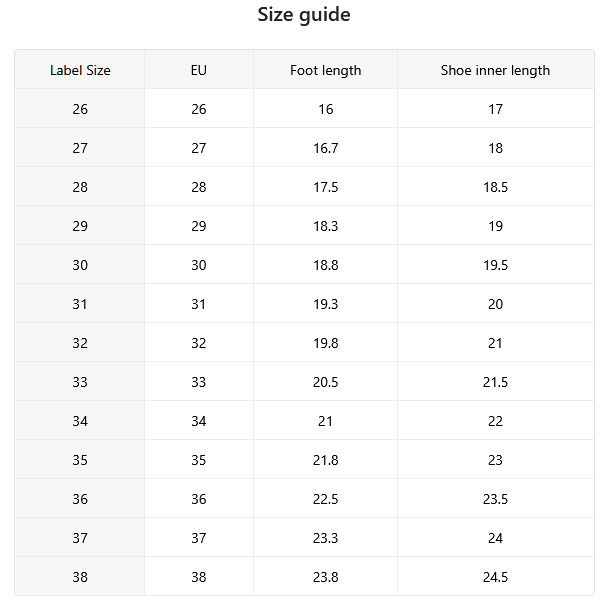Click foot length value 23.3
The image size is (611, 610).
click(x=326, y=538)
